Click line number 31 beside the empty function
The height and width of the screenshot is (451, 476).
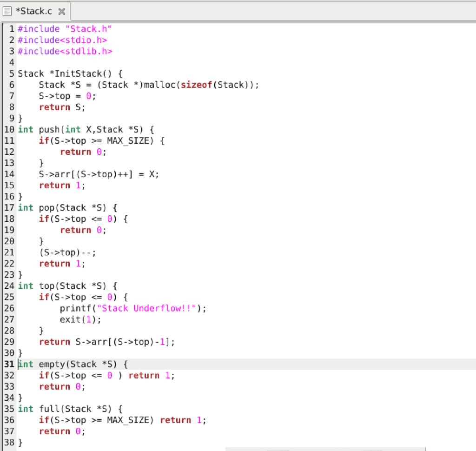[x=8, y=364]
